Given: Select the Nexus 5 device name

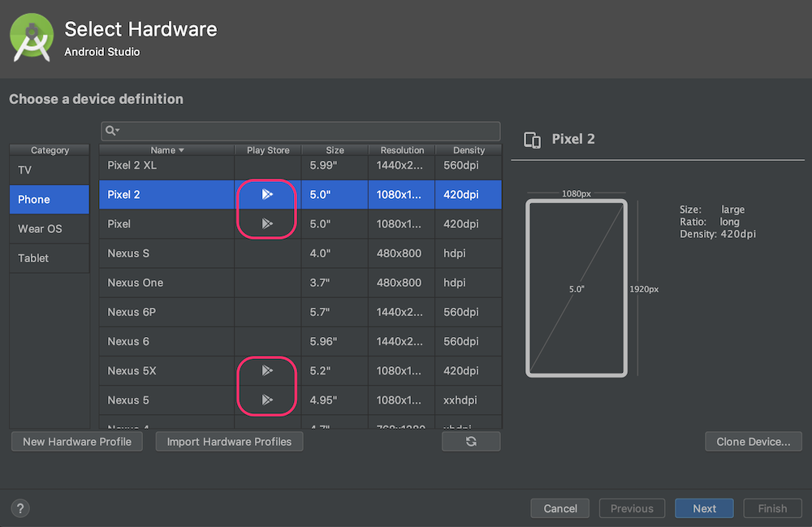Looking at the screenshot, I should click(128, 400).
